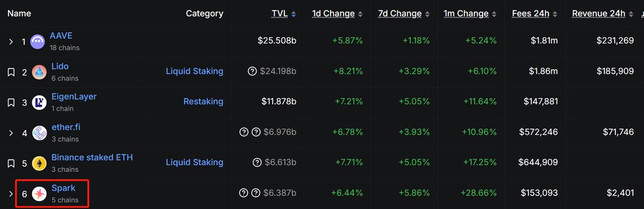Expand the Spark row chevron
The image size is (644, 209).
[x=11, y=193]
